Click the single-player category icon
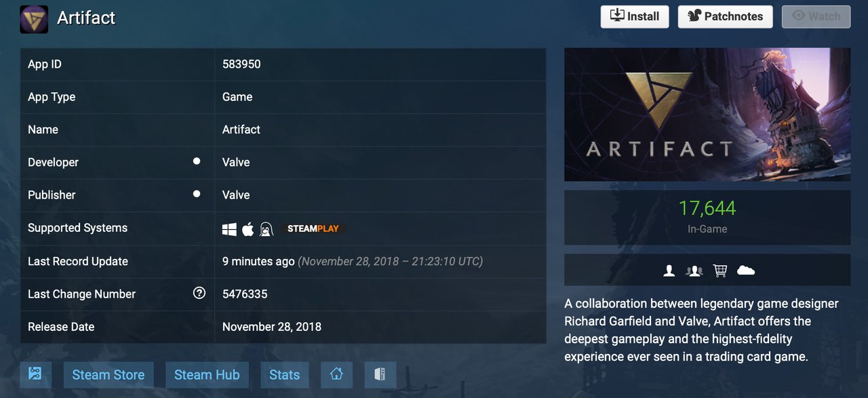 [x=669, y=271]
